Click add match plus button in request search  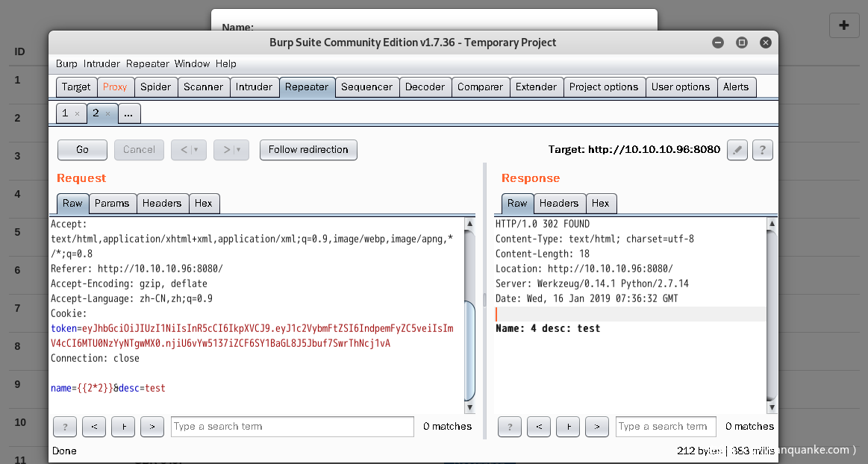123,427
